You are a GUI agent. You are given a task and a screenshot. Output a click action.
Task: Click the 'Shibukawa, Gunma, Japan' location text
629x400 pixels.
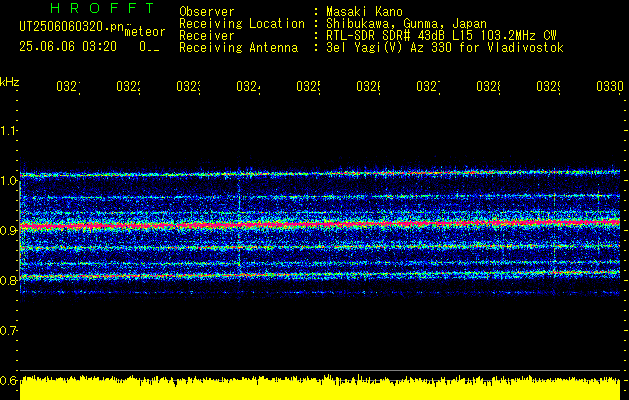point(406,24)
